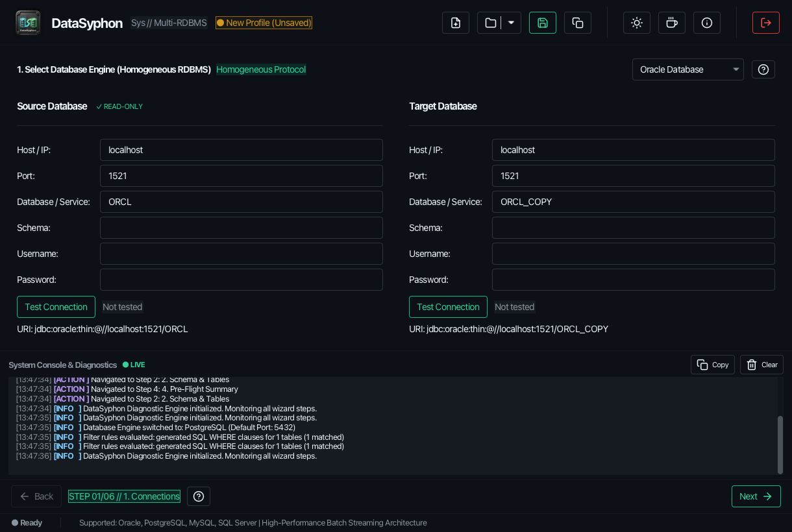This screenshot has width=792, height=532.
Task: Open the Oracle Database engine dropdown
Action: [688, 69]
